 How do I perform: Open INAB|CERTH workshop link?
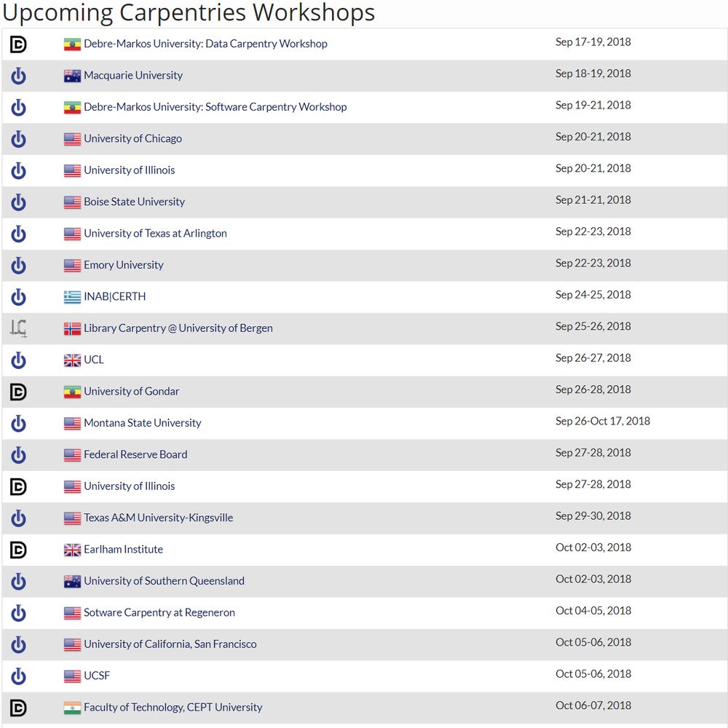point(115,296)
